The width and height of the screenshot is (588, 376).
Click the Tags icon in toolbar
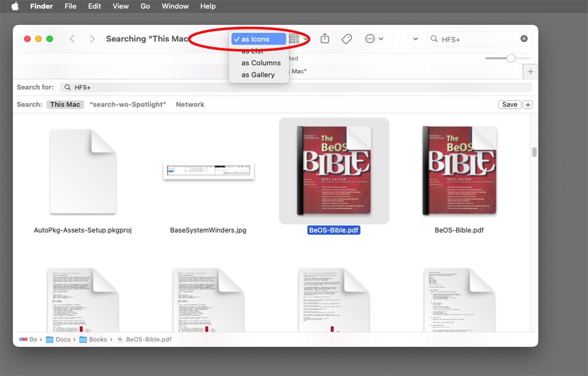click(347, 39)
